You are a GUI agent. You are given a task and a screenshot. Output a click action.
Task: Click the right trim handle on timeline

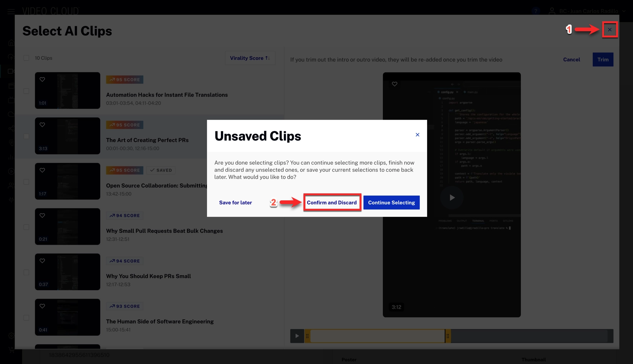[448, 336]
